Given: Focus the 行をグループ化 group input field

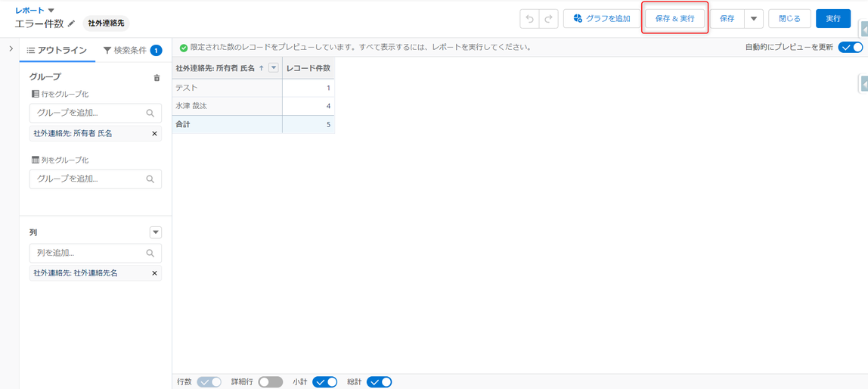Looking at the screenshot, I should [95, 113].
